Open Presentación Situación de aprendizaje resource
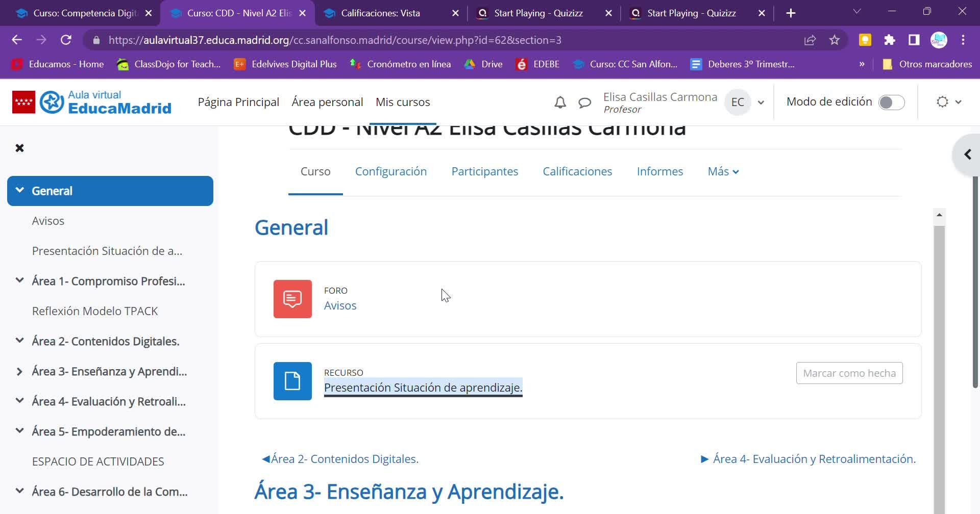Viewport: 980px width, 514px height. click(423, 388)
